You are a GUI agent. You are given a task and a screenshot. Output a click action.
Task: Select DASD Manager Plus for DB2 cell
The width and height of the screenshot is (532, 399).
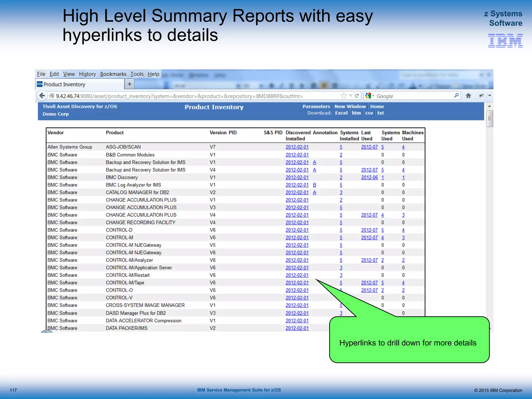click(x=136, y=313)
